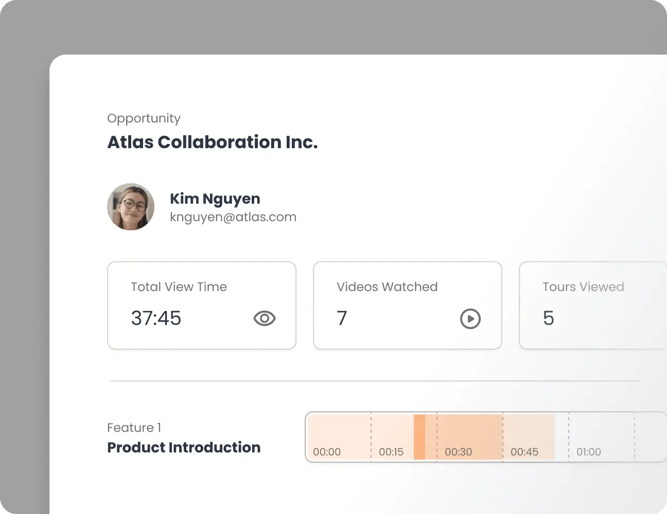Click the 01:00 timeline marker
The width and height of the screenshot is (667, 514).
click(x=589, y=452)
